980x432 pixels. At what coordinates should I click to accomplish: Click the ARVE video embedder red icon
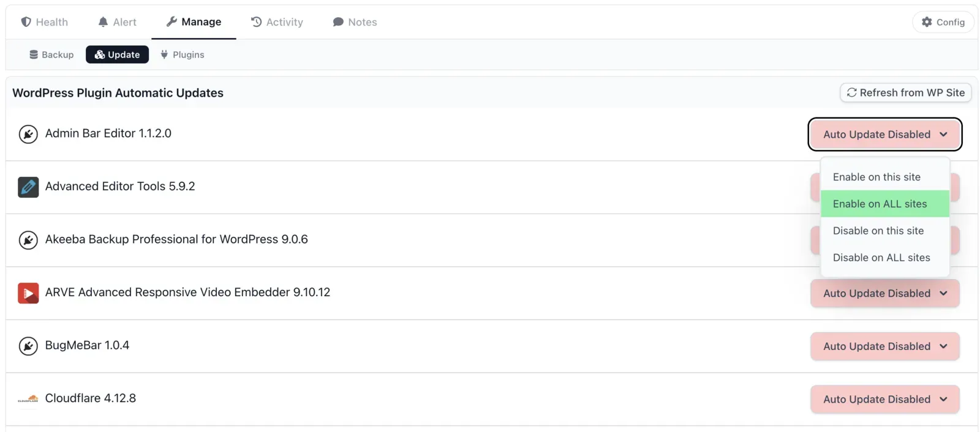pyautogui.click(x=28, y=293)
